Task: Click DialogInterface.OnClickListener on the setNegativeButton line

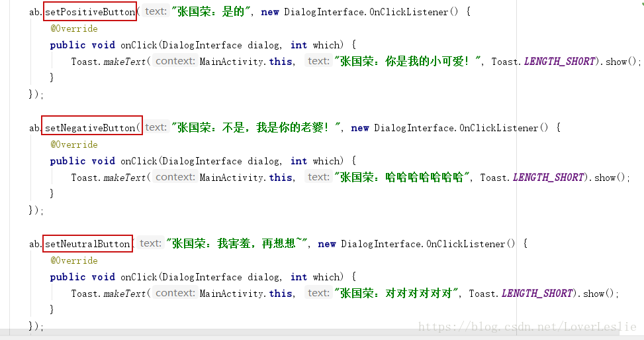Action: pos(456,128)
